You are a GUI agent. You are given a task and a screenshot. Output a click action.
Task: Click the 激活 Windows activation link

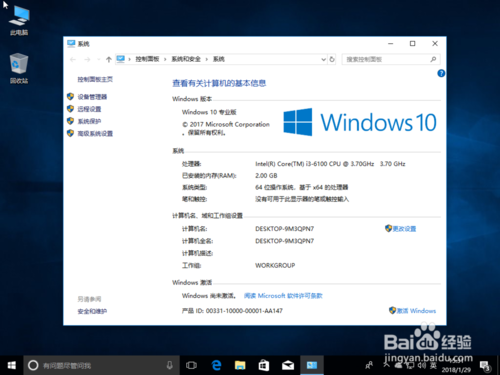pos(416,311)
